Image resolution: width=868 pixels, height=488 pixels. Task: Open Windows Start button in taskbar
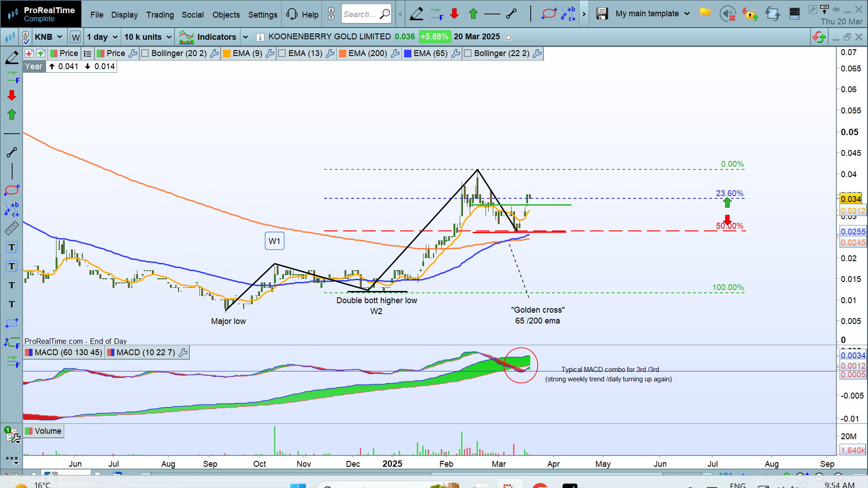tap(297, 486)
